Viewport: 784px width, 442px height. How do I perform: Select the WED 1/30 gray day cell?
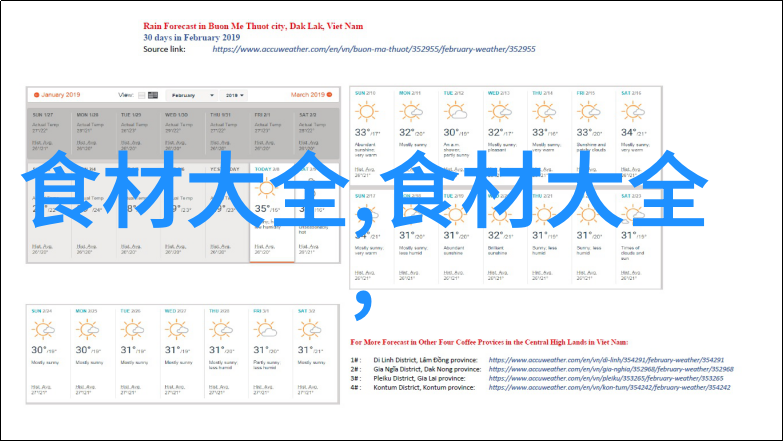click(183, 134)
